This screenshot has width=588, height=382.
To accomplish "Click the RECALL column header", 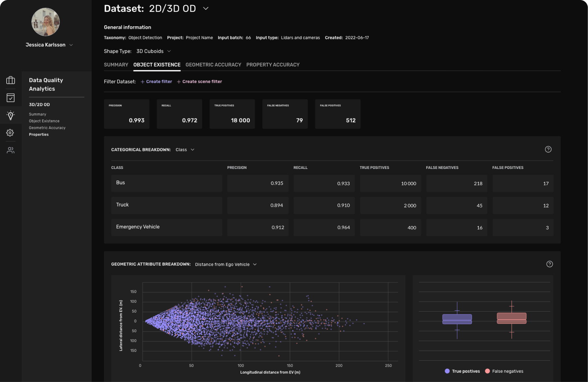I will click(x=300, y=168).
